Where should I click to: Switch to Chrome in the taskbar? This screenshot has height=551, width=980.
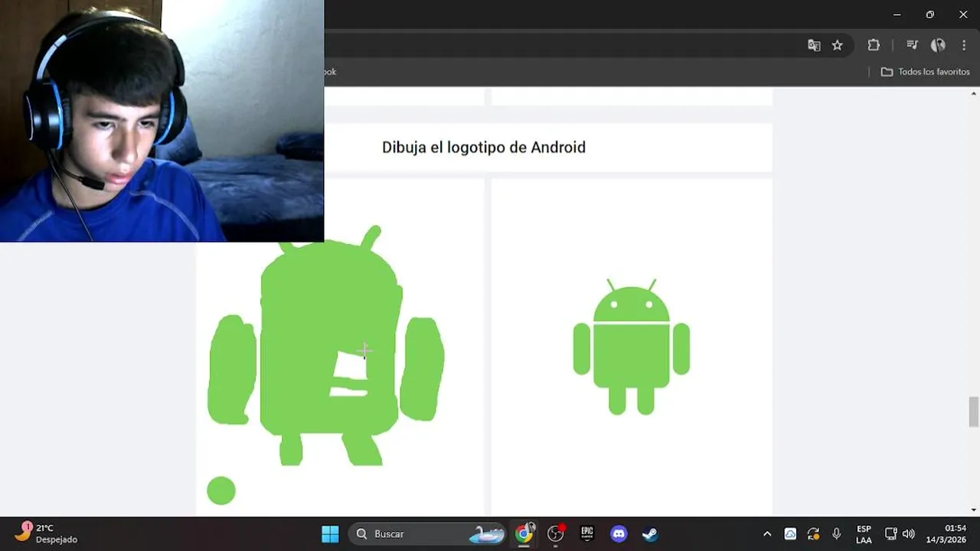click(524, 534)
